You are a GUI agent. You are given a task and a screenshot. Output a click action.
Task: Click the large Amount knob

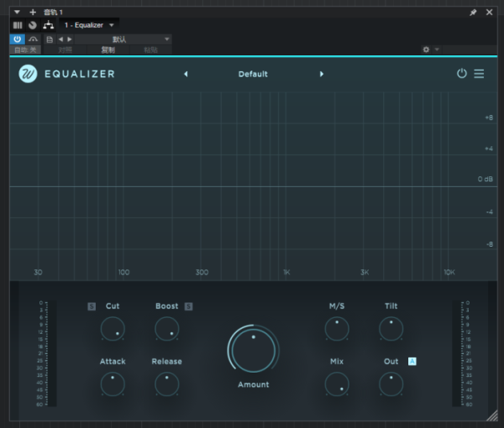pyautogui.click(x=254, y=350)
